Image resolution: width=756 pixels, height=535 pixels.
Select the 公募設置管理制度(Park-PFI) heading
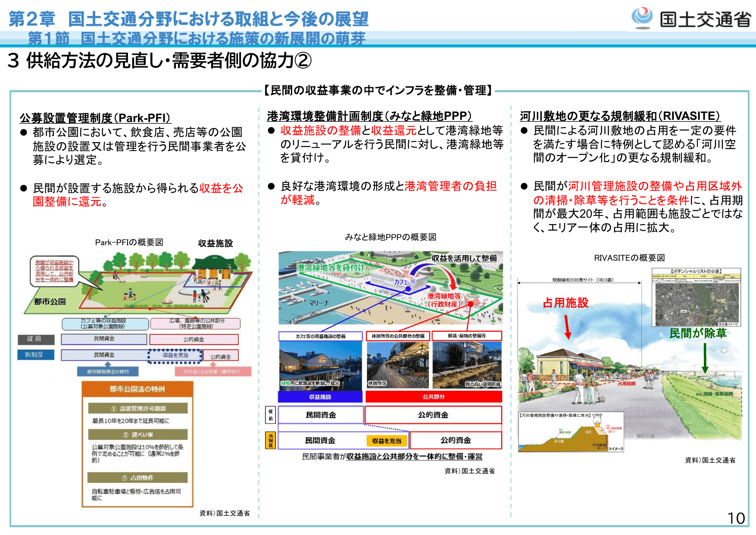coord(95,117)
